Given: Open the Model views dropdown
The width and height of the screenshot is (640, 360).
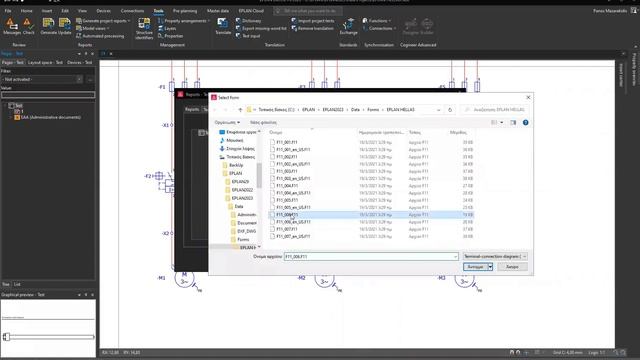Looking at the screenshot, I should [x=92, y=28].
